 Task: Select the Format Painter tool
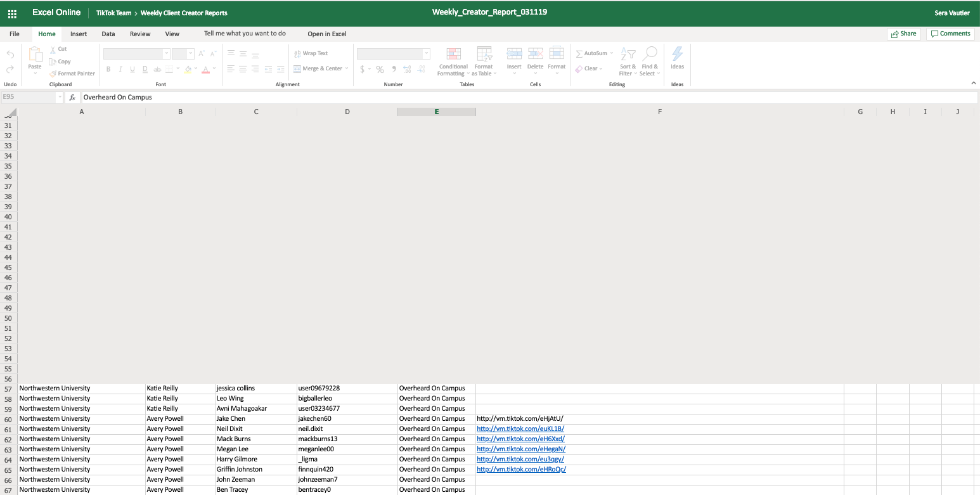point(72,73)
